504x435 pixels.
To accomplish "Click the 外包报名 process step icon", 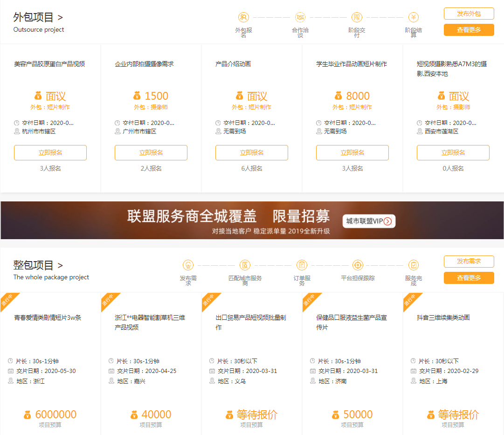I will [x=243, y=17].
